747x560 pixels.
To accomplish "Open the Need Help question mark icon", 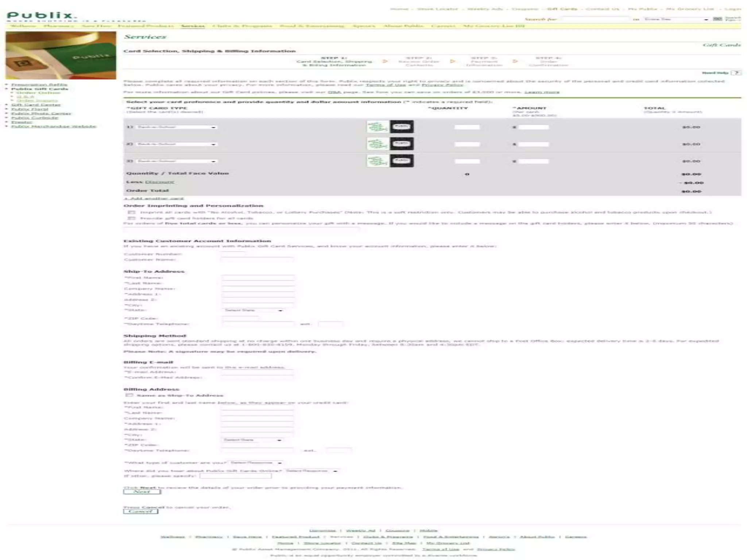I will (x=736, y=73).
